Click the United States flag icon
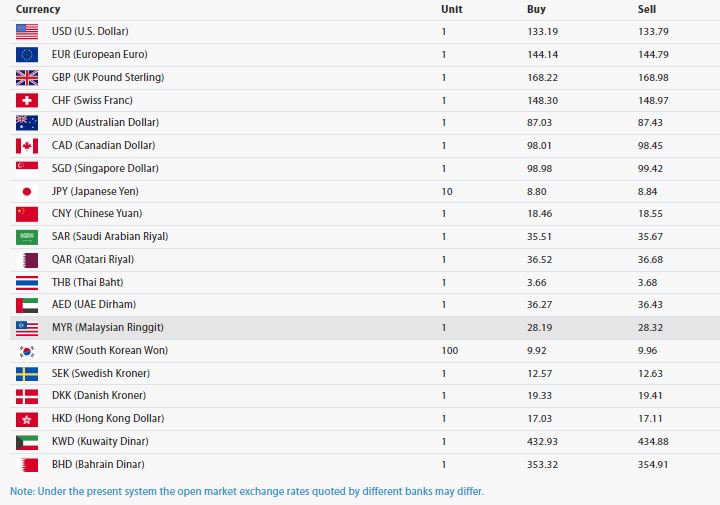Screen dimensions: 720x505 (x=27, y=32)
